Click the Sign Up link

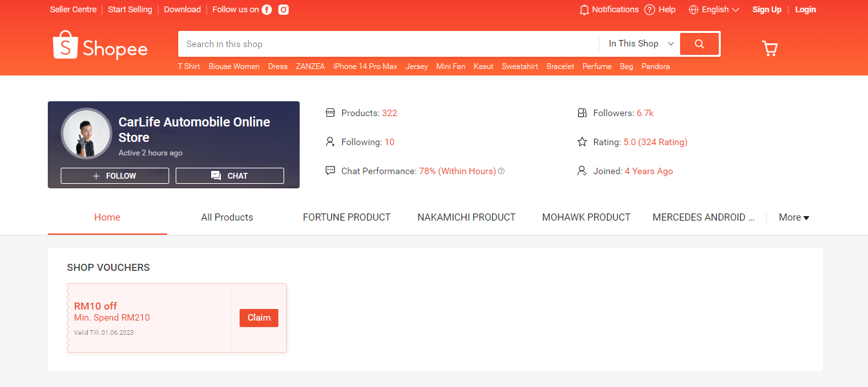click(767, 10)
